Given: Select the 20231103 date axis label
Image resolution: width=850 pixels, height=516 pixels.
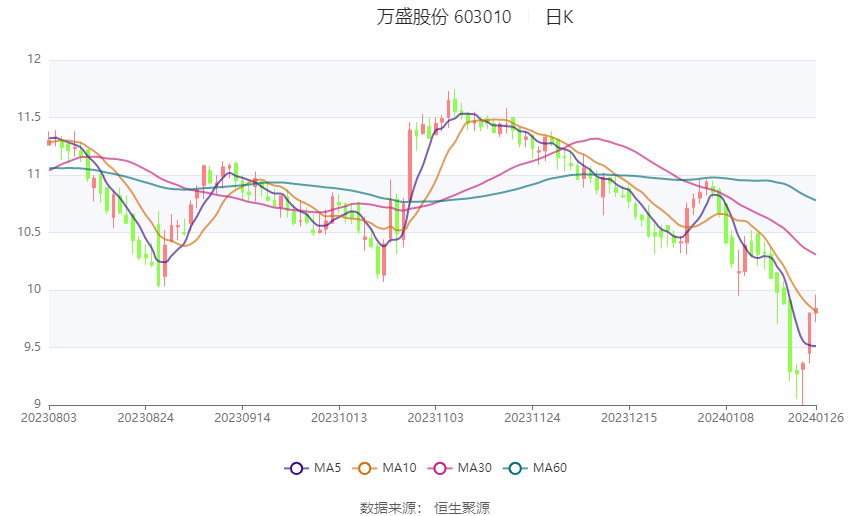Looking at the screenshot, I should [x=435, y=418].
